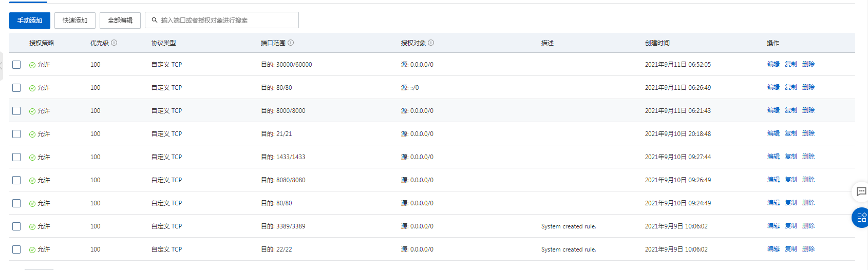Tick the checkbox for port 8000/8000 rule
Image resolution: width=868 pixels, height=270 pixels.
click(16, 111)
